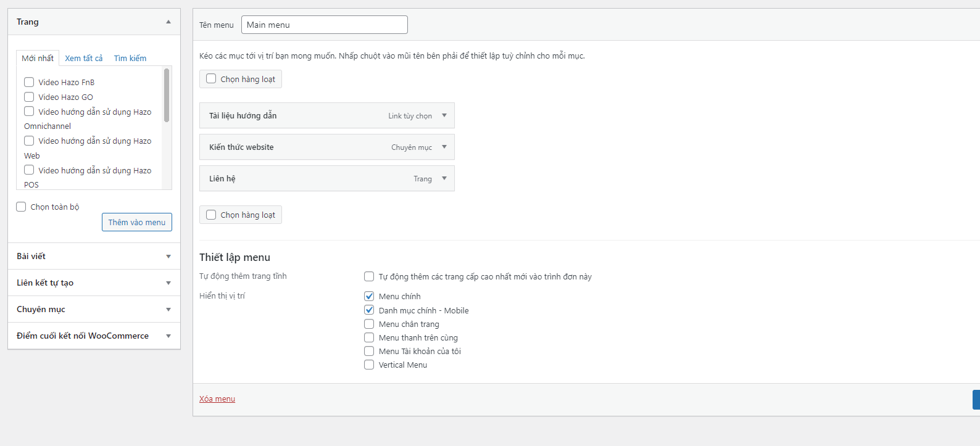Screen dimensions: 980x446
Task: Check the Video Hazo FnB page
Action: (x=29, y=82)
